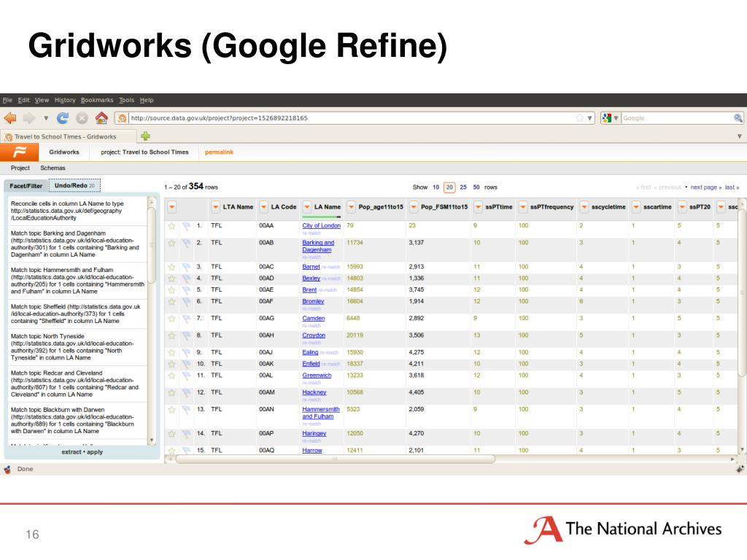The width and height of the screenshot is (747, 560).
Task: Flag row 14 Haringey
Action: pos(186,434)
